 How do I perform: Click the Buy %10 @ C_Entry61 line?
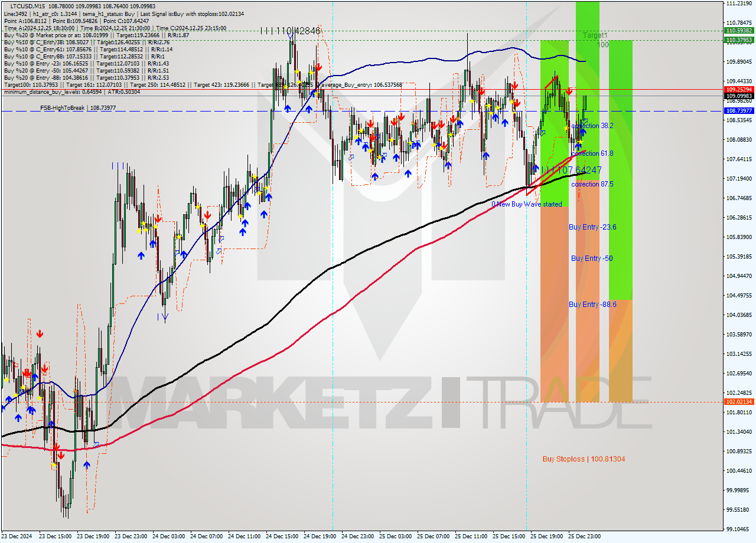point(87,50)
